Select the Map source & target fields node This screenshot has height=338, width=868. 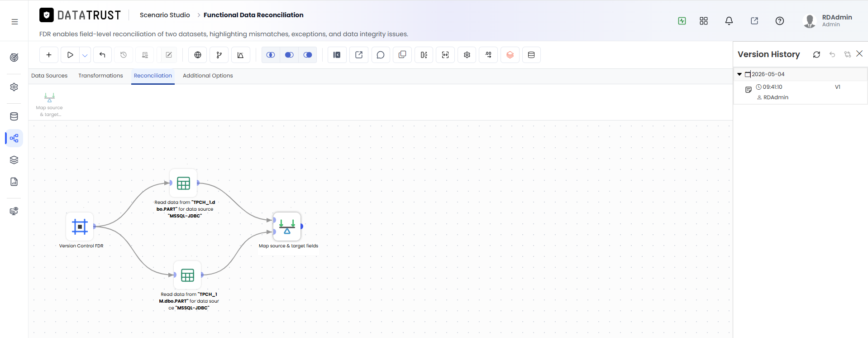pyautogui.click(x=287, y=226)
